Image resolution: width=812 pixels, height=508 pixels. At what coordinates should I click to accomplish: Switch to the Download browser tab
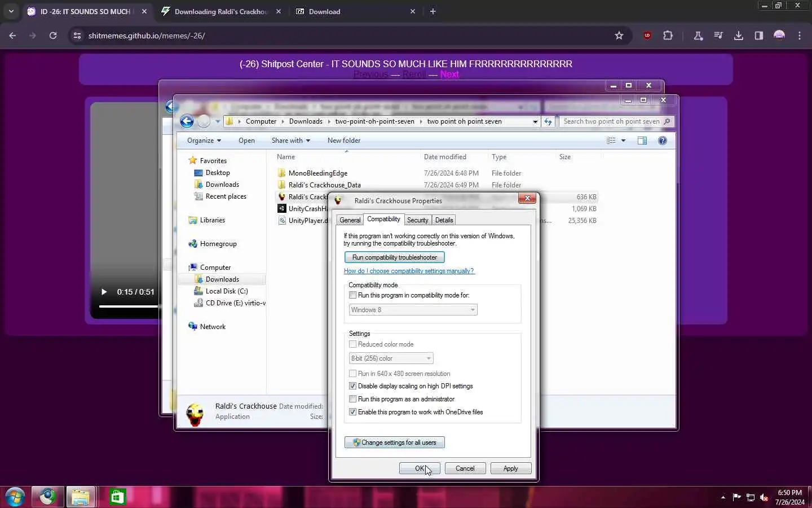pyautogui.click(x=355, y=11)
